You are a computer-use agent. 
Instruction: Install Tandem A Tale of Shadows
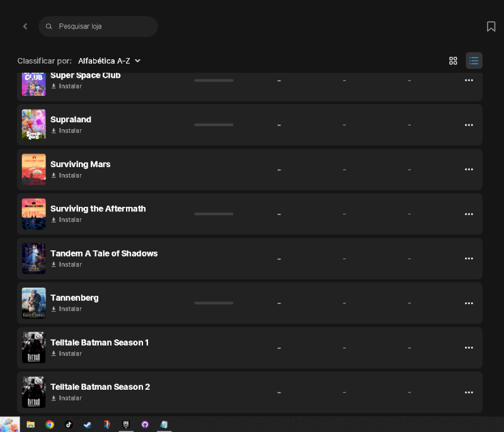coord(67,264)
